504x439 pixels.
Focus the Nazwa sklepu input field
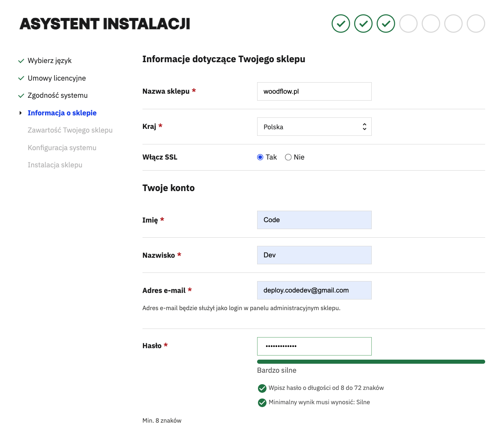coord(314,91)
